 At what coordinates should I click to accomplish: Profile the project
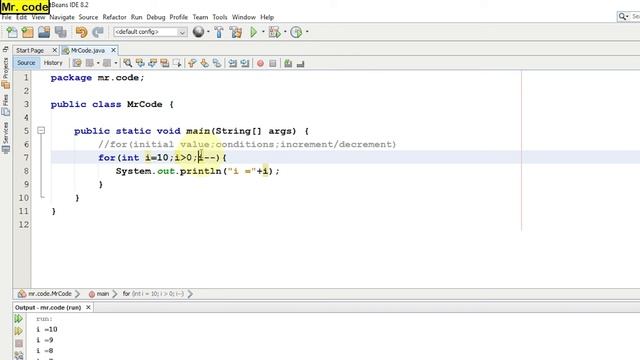pos(296,32)
